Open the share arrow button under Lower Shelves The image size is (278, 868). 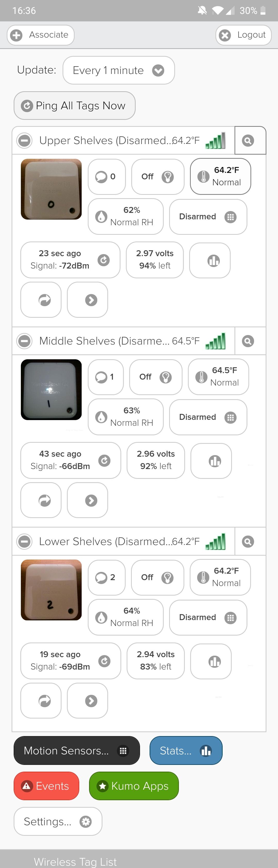[x=41, y=700]
